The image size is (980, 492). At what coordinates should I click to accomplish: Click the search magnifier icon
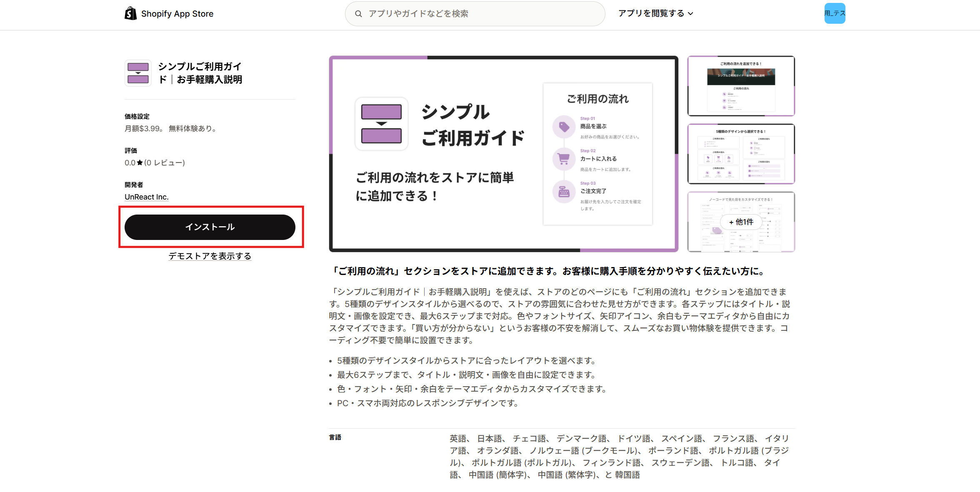(x=358, y=13)
